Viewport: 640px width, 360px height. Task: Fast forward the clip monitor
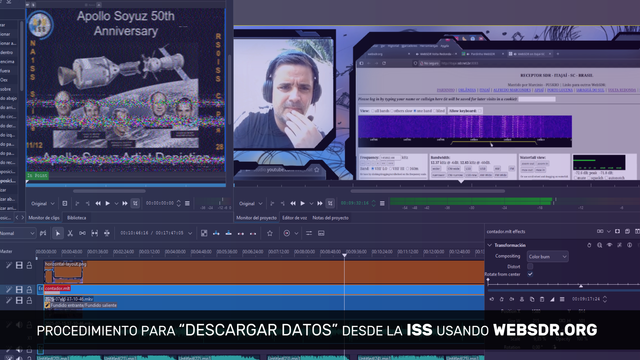pyautogui.click(x=125, y=203)
